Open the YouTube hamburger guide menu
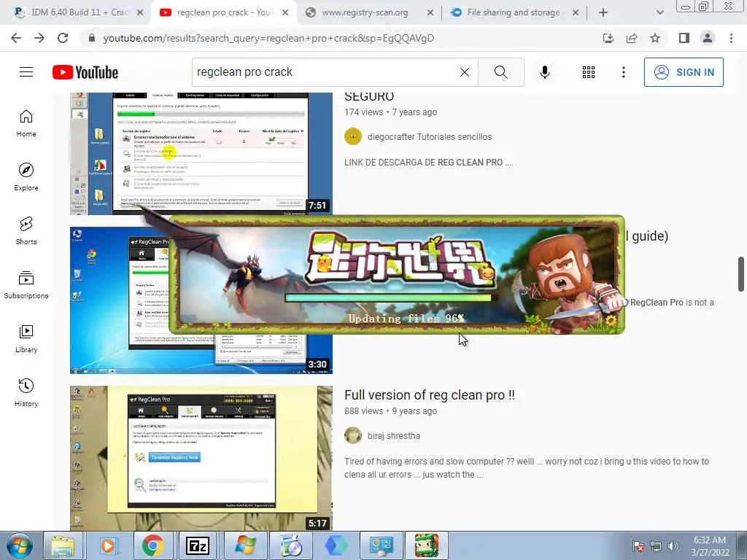Image resolution: width=747 pixels, height=560 pixels. [26, 72]
